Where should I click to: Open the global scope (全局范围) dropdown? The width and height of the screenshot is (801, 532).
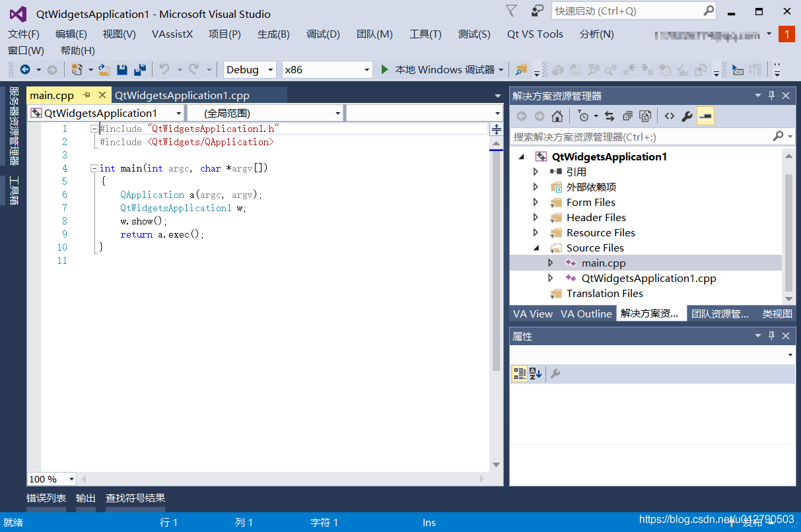(265, 113)
